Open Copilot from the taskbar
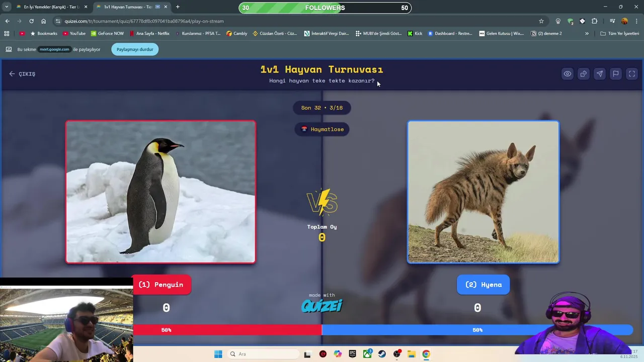This screenshot has height=362, width=644. [338, 354]
